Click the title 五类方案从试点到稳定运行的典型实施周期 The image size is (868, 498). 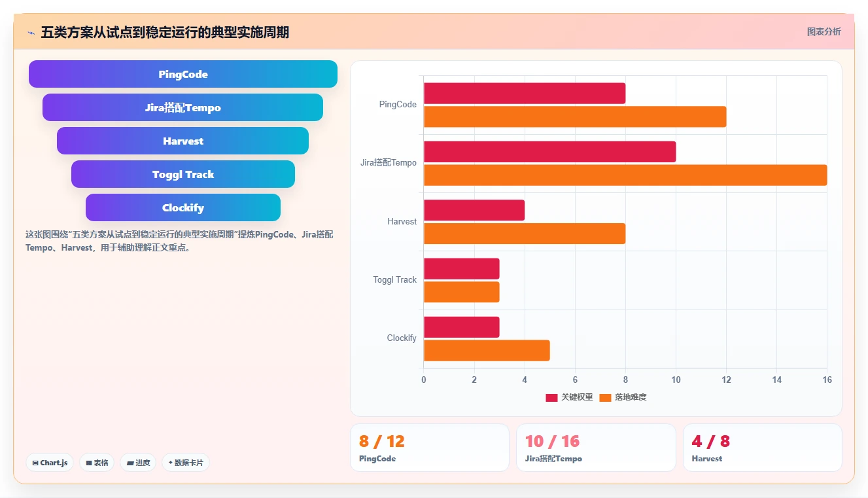[x=165, y=32]
